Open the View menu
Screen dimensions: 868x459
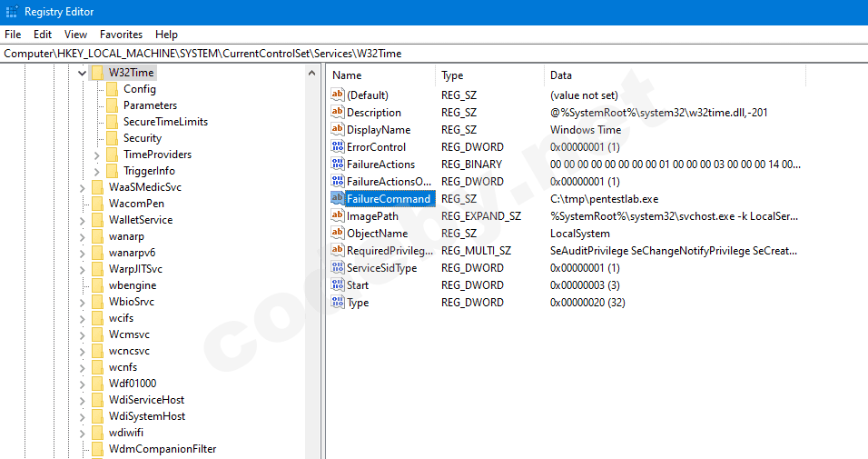(x=76, y=35)
